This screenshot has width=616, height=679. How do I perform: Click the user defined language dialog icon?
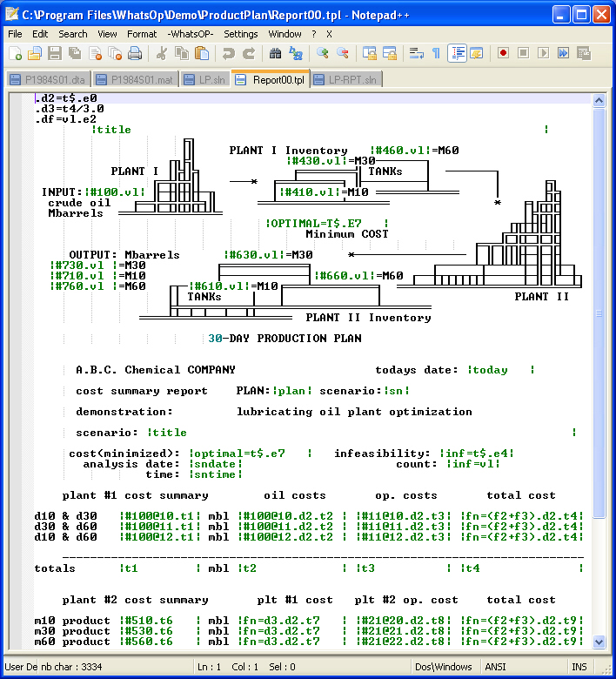click(x=477, y=54)
